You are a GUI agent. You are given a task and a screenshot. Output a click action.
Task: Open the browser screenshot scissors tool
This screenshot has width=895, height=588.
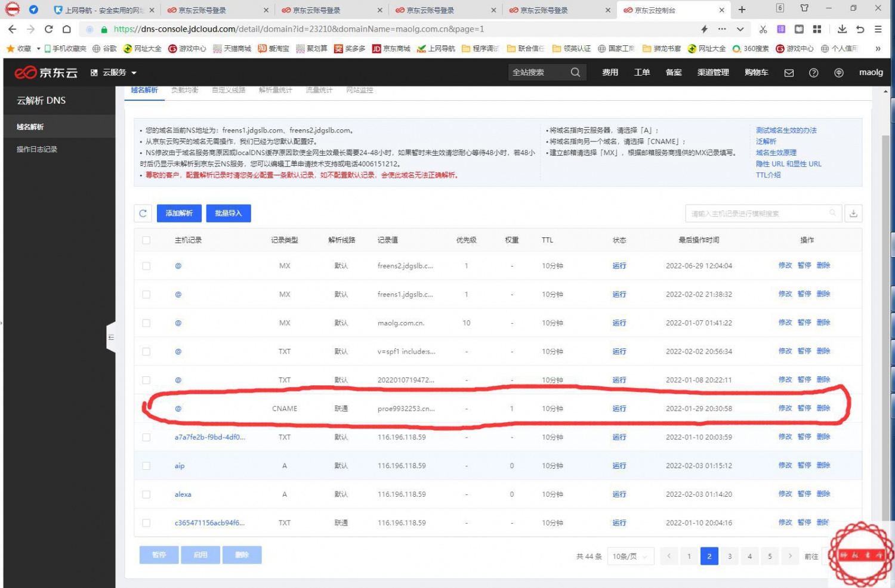763,29
